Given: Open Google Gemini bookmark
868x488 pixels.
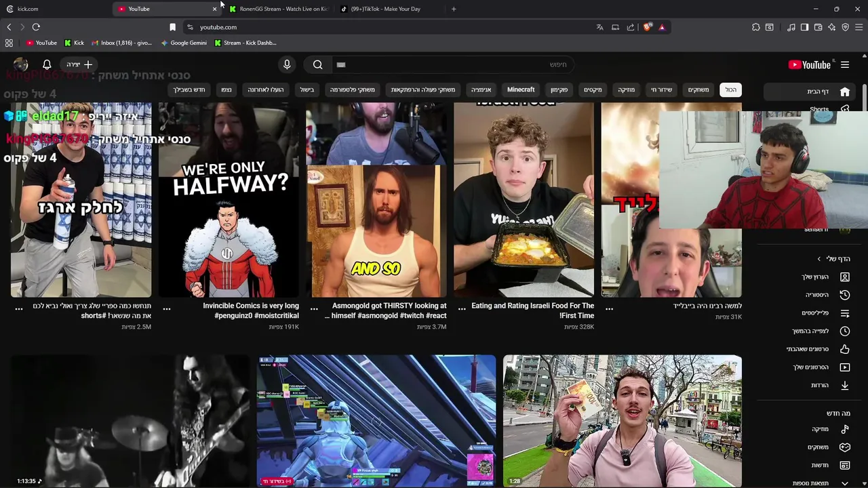Looking at the screenshot, I should point(184,43).
